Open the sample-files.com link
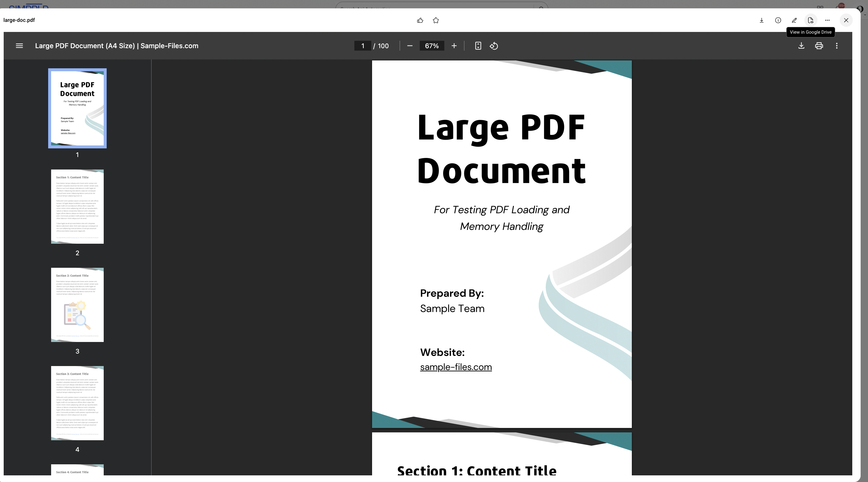868x482 pixels. pos(456,367)
